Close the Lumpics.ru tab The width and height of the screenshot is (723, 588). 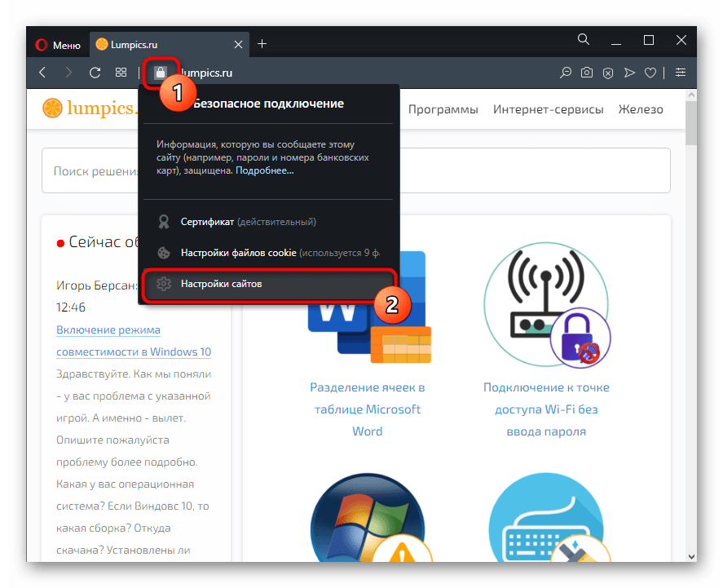pos(238,44)
